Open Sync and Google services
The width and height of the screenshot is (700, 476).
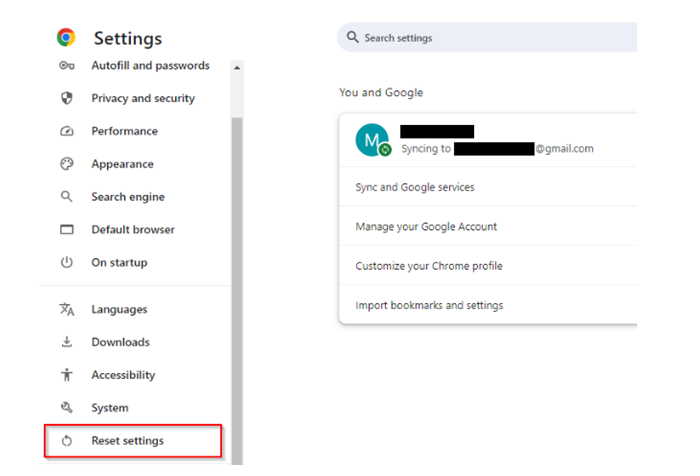[488, 187]
